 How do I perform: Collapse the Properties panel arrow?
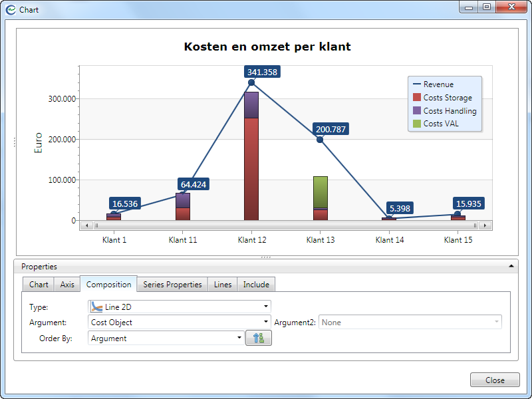coord(511,266)
